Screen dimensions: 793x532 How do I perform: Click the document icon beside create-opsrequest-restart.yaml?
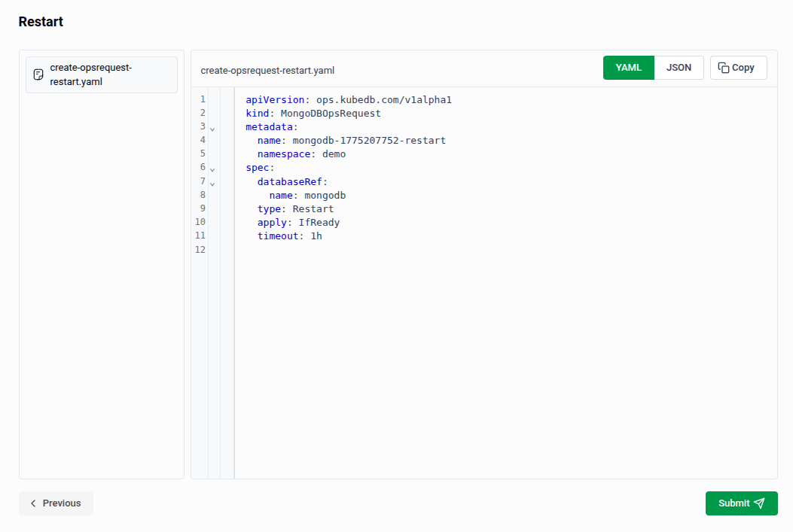pyautogui.click(x=38, y=74)
